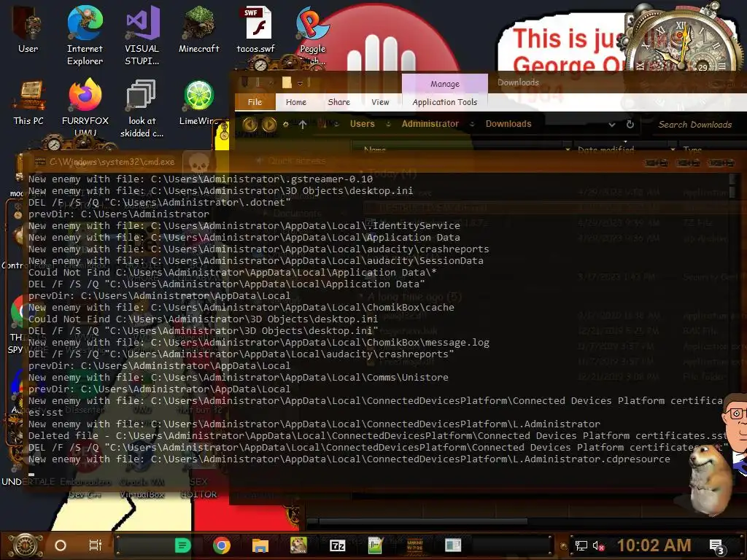Viewport: 747px width, 560px height.
Task: Expand chevron after the Users breadcrumb
Action: point(388,124)
